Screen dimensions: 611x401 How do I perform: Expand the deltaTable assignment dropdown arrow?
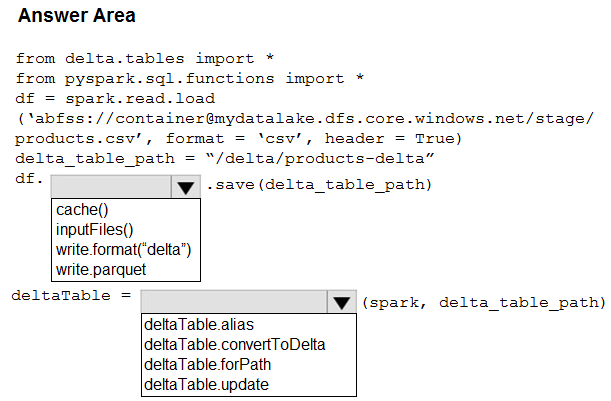(x=342, y=302)
